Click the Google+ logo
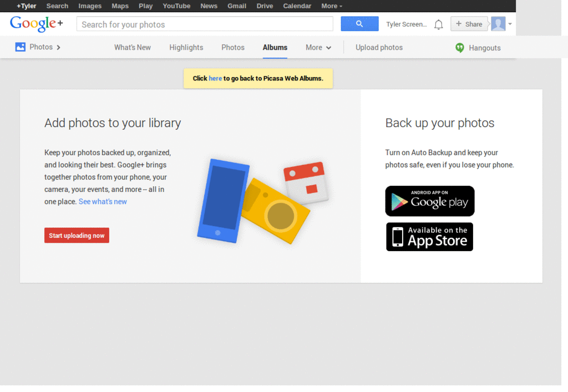This screenshot has width=568, height=392. pos(36,24)
